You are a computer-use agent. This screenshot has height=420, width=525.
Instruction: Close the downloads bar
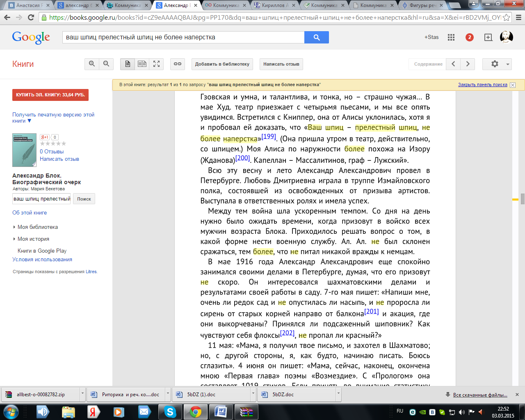(x=517, y=395)
